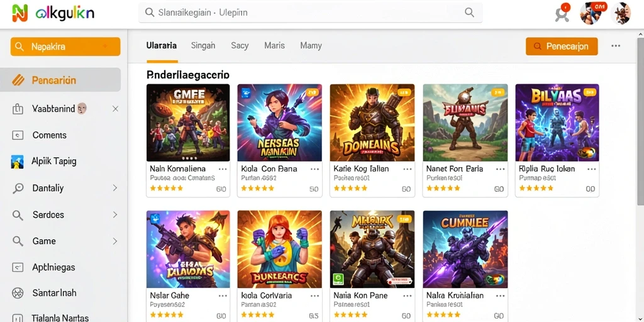The width and height of the screenshot is (644, 322).
Task: Select the Santar Inah globe icon
Action: (x=18, y=293)
